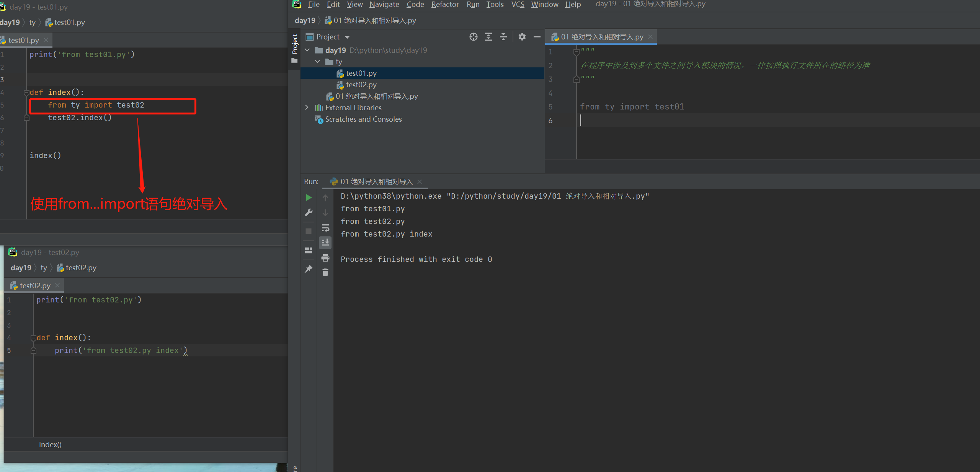
Task: Toggle soft-wrap in run console
Action: (x=325, y=228)
